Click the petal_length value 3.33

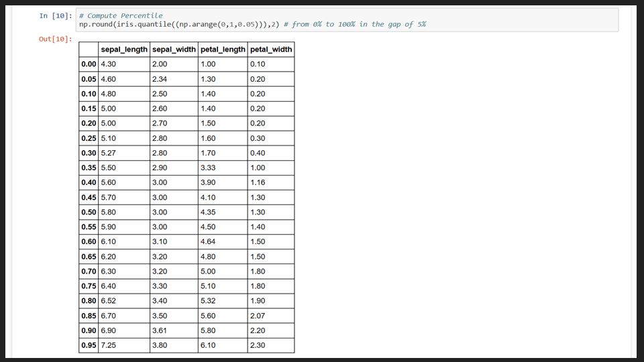pyautogui.click(x=208, y=168)
